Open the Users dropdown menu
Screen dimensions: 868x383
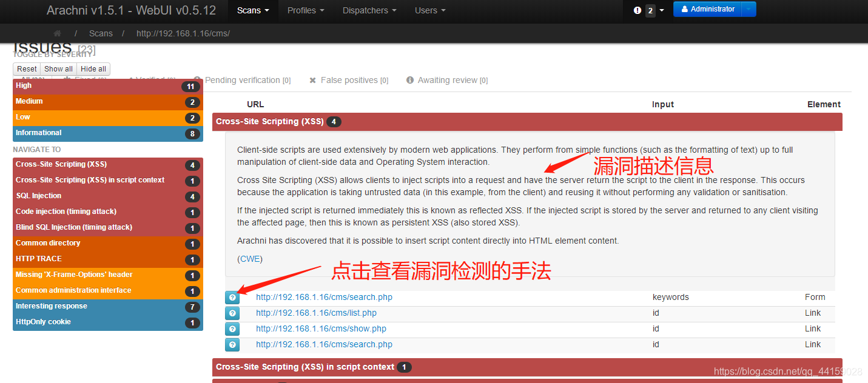(430, 10)
